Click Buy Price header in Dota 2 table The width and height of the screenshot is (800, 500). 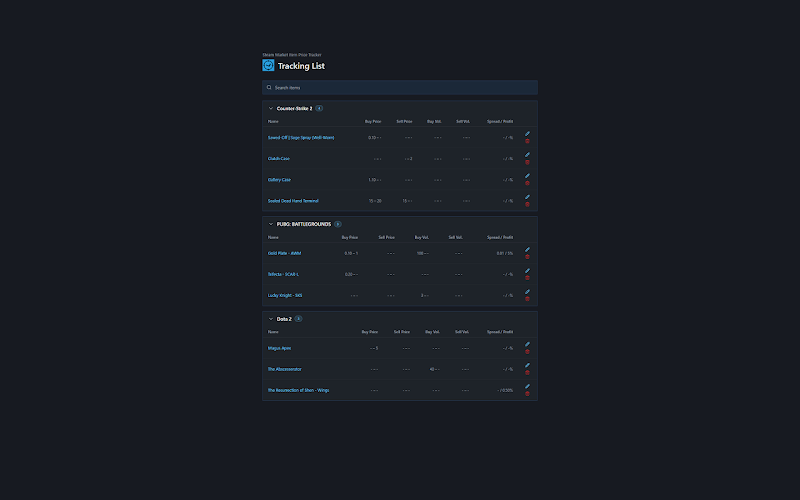(x=370, y=332)
